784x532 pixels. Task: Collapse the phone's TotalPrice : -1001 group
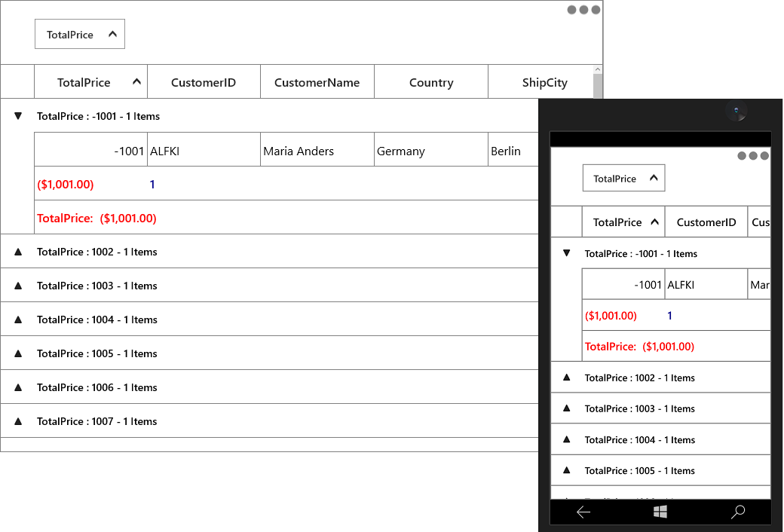click(566, 253)
